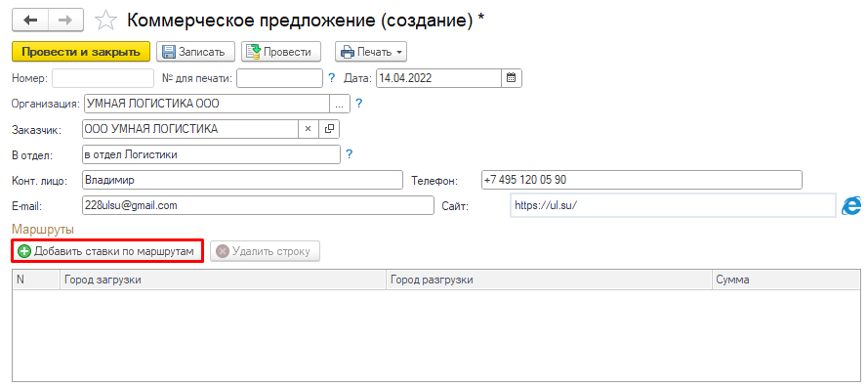Image resolution: width=868 pixels, height=388 pixels.
Task: Click the Конт. лицо field Владимир
Action: point(242,180)
